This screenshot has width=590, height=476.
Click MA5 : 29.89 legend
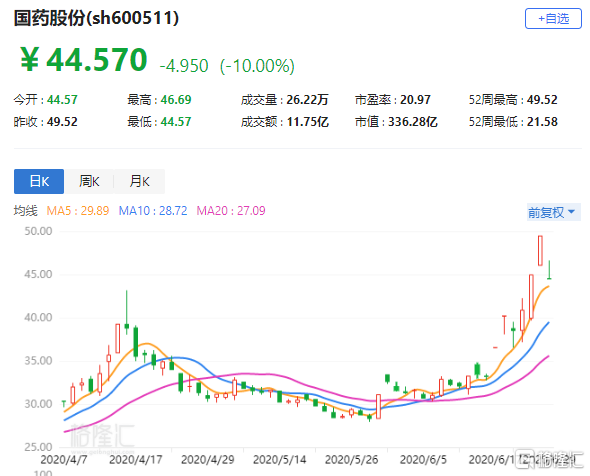click(78, 210)
